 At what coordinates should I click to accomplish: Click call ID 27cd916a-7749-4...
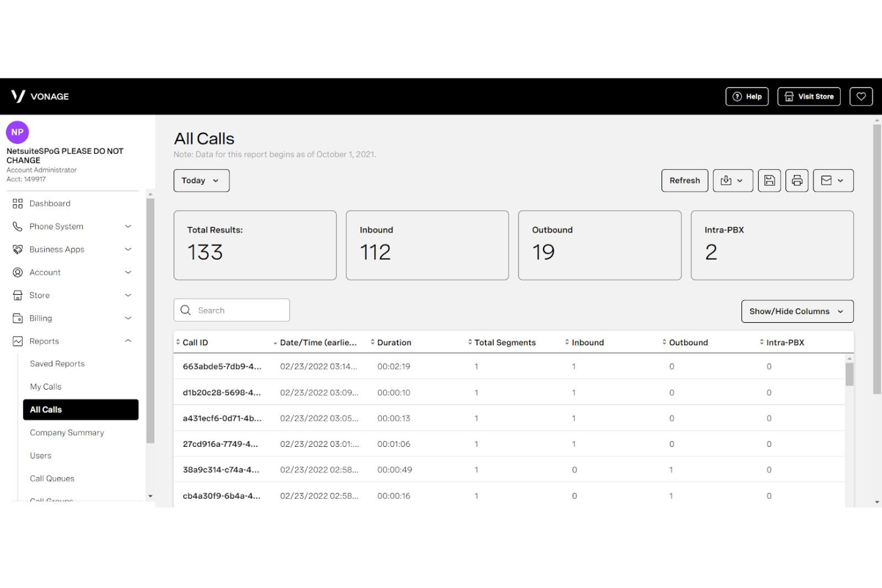220,444
